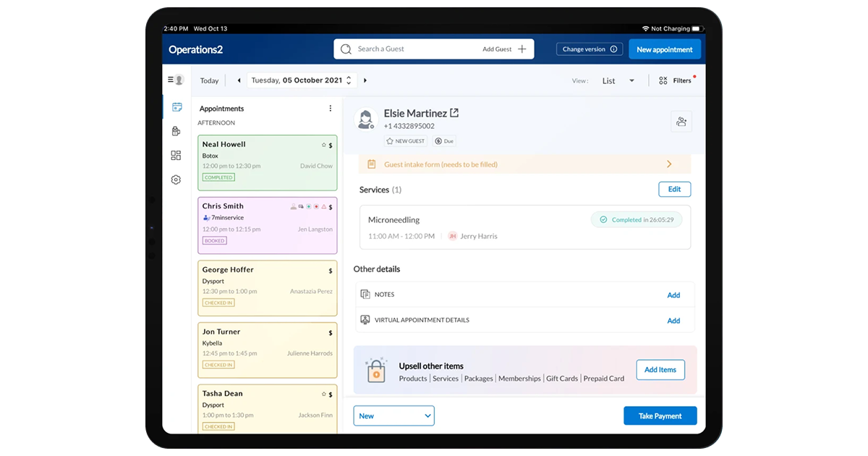868x456 pixels.
Task: Click the star icon on Neal Howell card
Action: click(x=323, y=145)
